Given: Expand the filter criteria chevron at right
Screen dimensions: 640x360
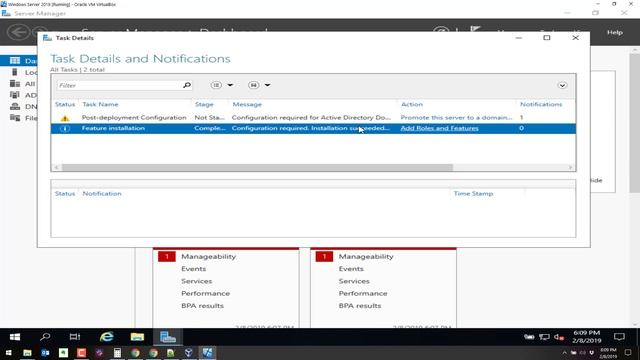Looking at the screenshot, I should 562,85.
